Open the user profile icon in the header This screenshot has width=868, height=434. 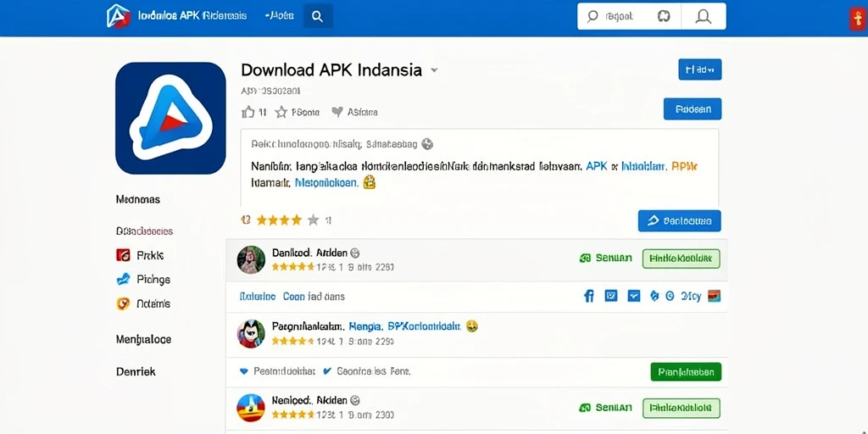coord(703,17)
